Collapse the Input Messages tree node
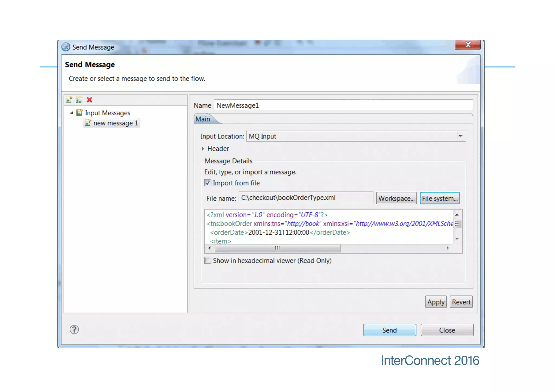 pyautogui.click(x=72, y=113)
